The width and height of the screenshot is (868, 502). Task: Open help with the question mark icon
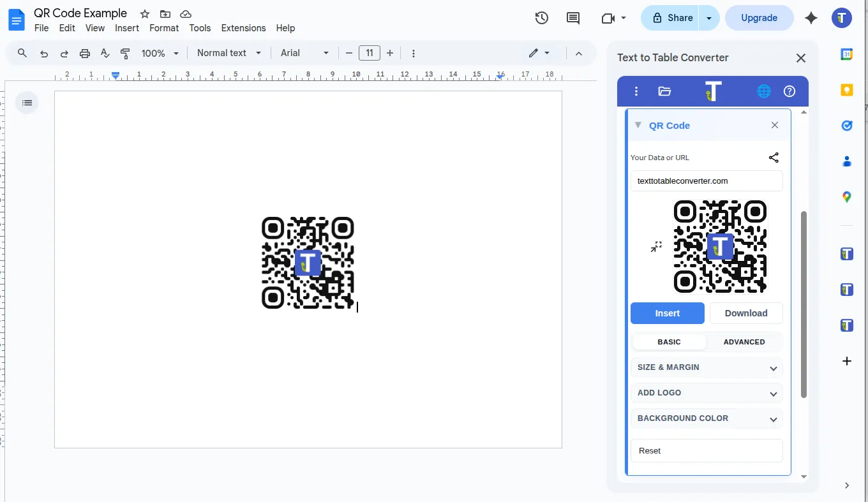point(789,91)
